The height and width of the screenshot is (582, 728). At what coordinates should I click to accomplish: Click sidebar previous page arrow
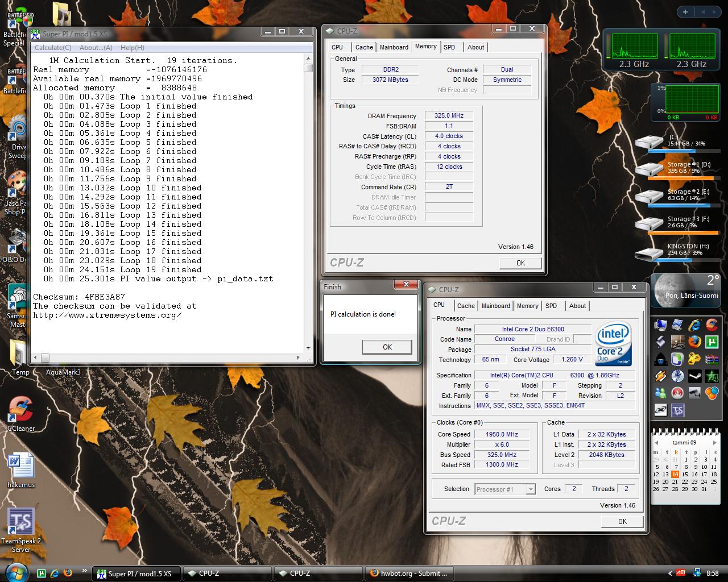point(702,12)
